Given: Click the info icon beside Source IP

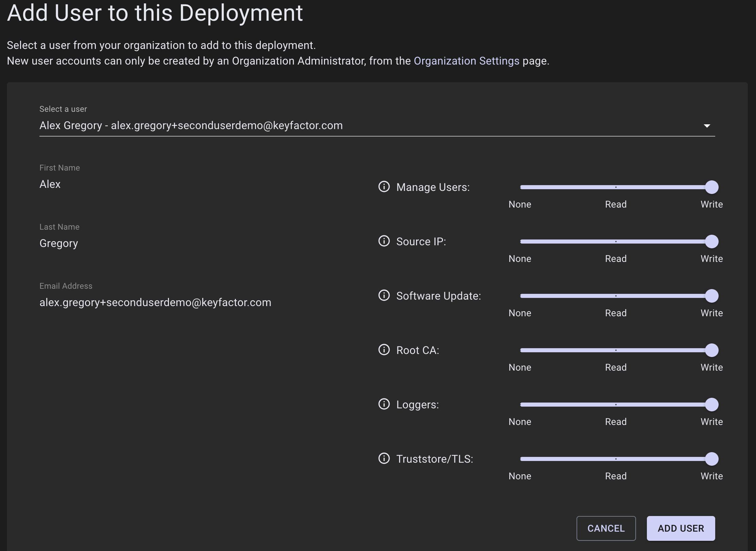Looking at the screenshot, I should 384,241.
